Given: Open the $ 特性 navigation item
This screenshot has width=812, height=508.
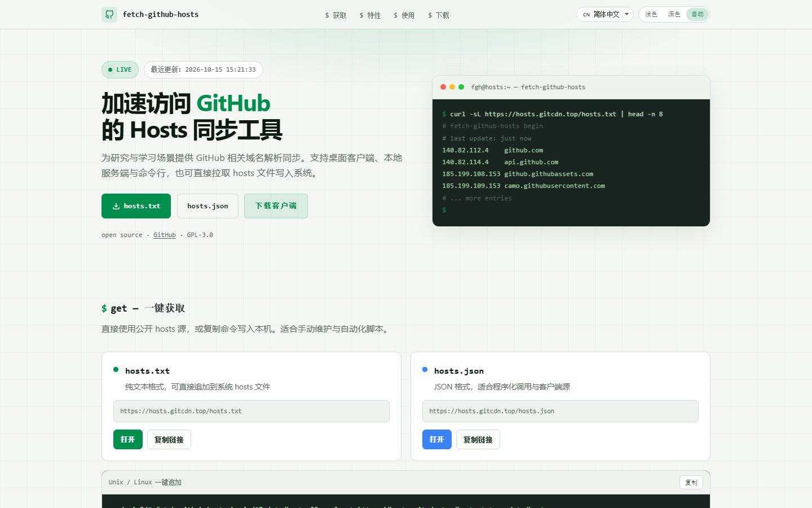Looking at the screenshot, I should point(370,15).
